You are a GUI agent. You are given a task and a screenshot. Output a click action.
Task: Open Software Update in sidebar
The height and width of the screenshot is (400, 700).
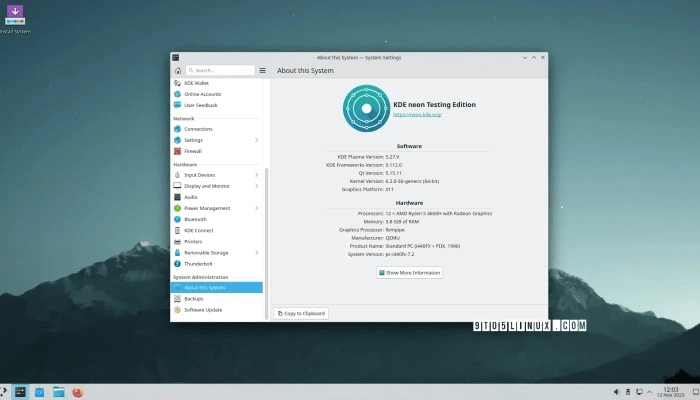coord(203,310)
